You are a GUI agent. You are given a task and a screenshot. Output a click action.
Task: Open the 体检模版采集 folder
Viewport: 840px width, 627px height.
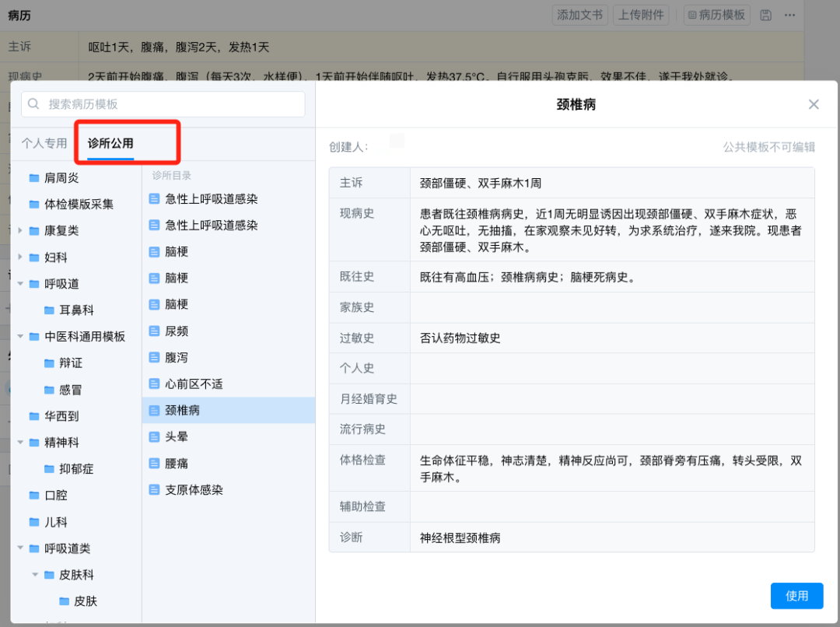point(78,205)
